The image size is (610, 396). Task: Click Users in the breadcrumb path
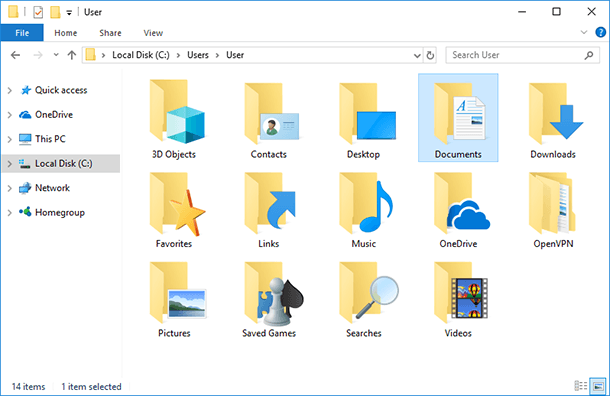(x=198, y=55)
